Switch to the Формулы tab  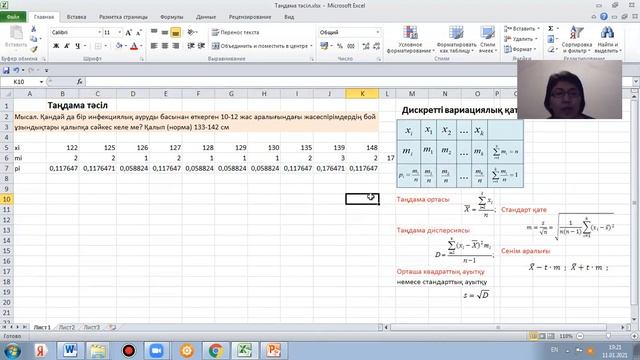pos(171,17)
